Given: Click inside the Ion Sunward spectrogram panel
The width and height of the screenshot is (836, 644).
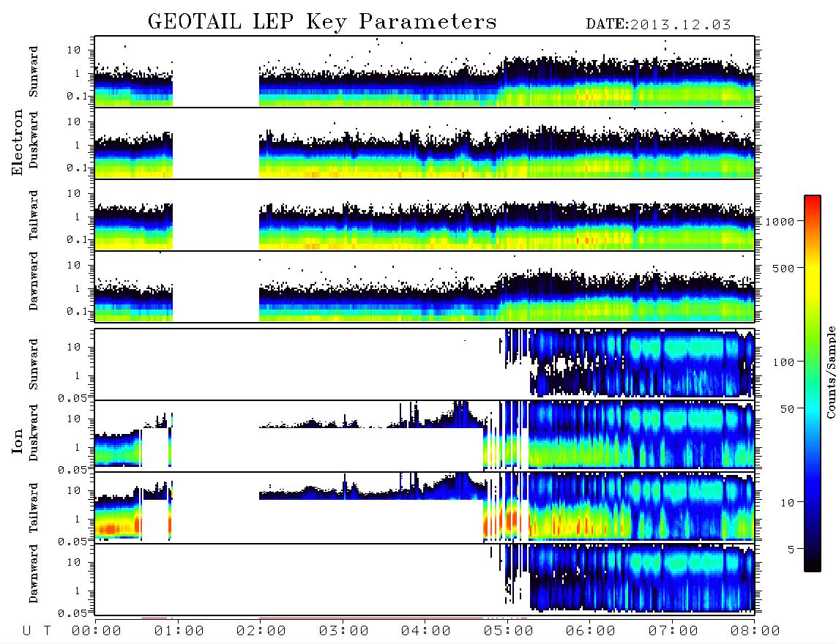Looking at the screenshot, I should point(425,364).
